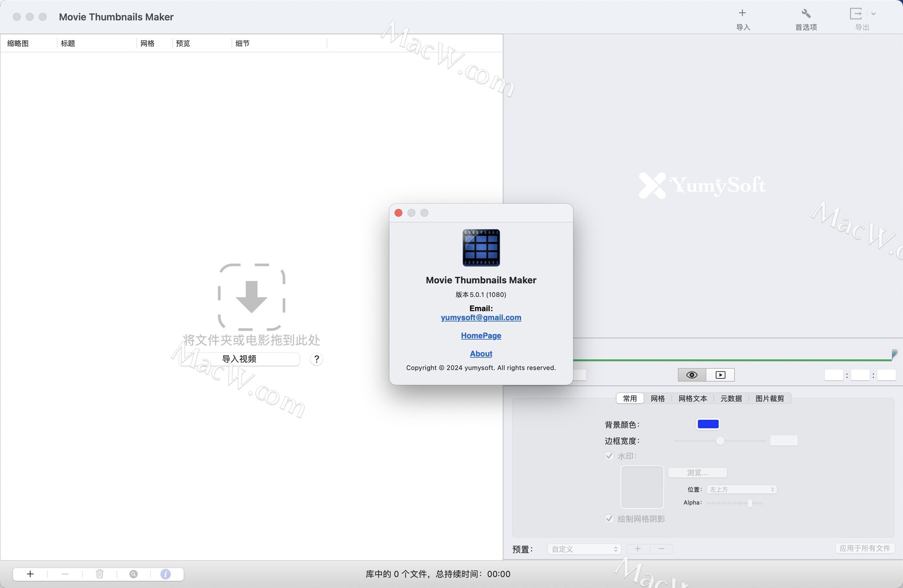Click the 导入视频 import video button
The image size is (903, 588).
239,359
